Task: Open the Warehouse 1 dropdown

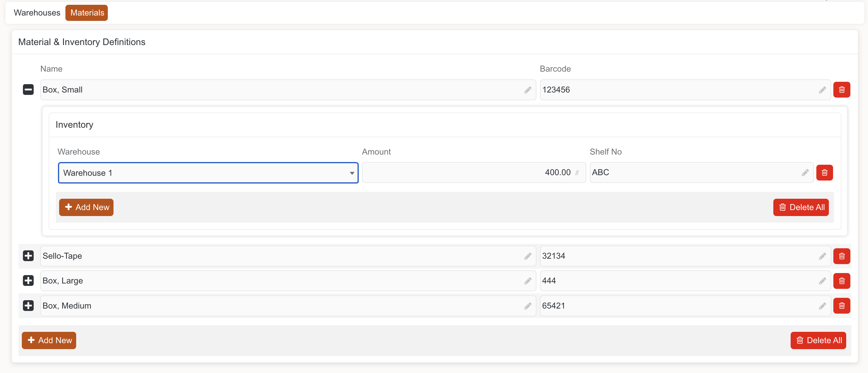Action: point(208,173)
